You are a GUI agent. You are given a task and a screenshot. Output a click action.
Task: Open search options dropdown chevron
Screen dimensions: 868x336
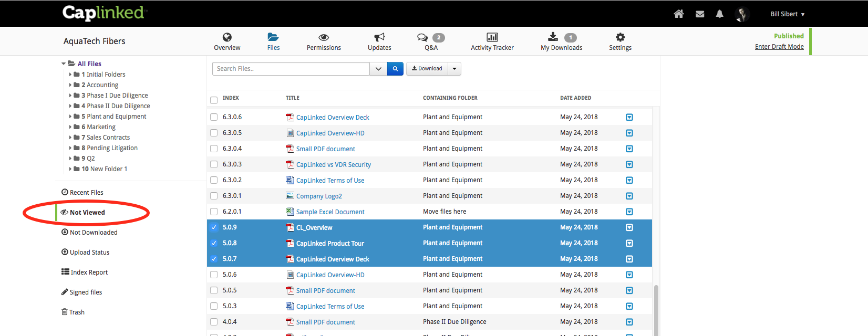pos(378,69)
